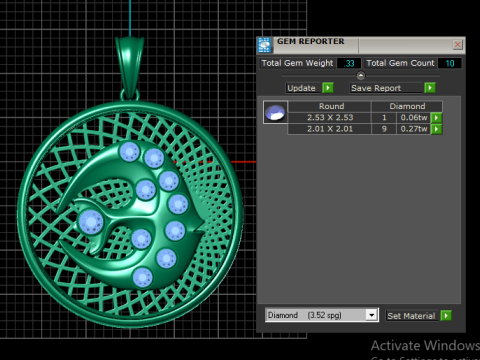Click the quantity 9 cell
Image resolution: width=480 pixels, height=360 pixels.
click(384, 129)
